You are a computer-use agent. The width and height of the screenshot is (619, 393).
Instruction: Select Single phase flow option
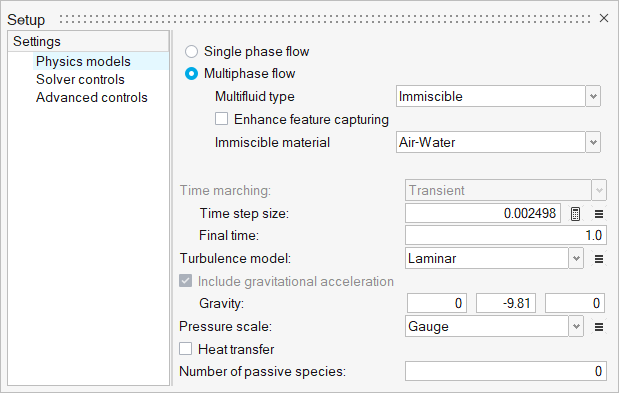(x=191, y=52)
